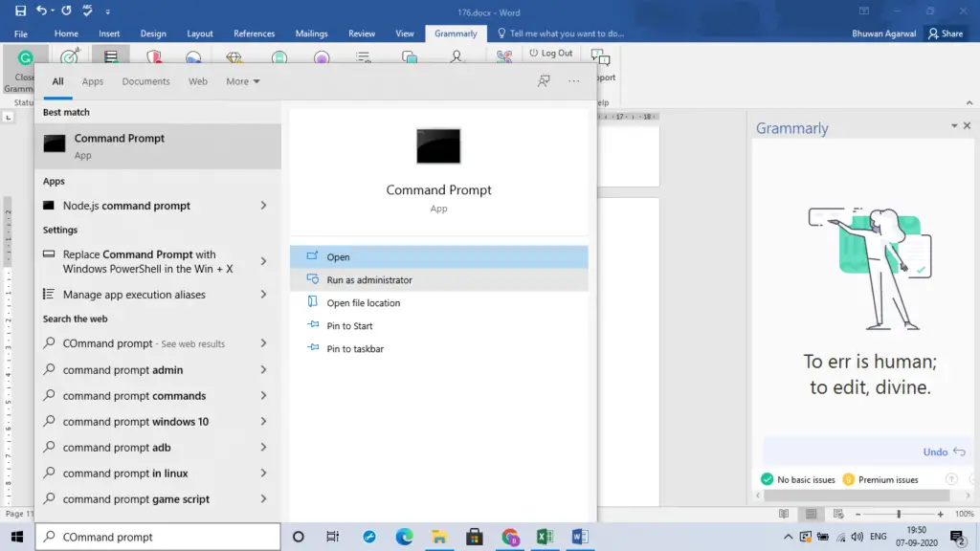Open the File tab in Word
This screenshot has height=551, width=980.
21,33
